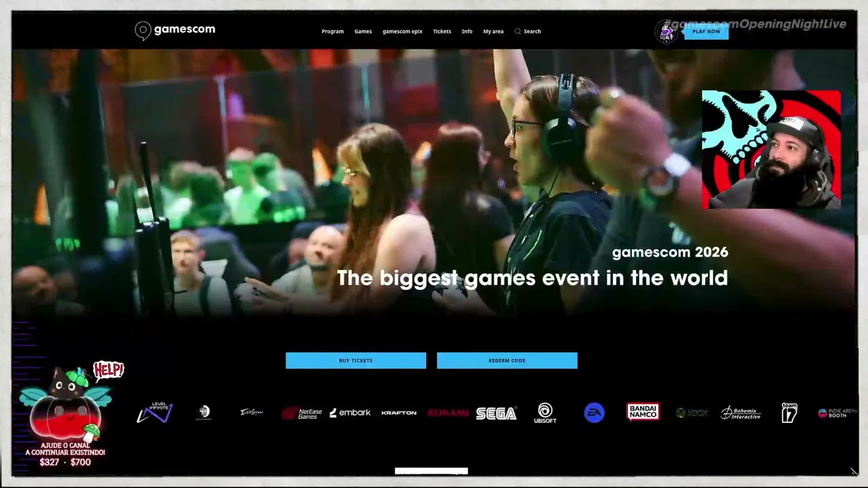Click the BUY TICKETS button
This screenshot has width=868, height=488.
(x=356, y=361)
